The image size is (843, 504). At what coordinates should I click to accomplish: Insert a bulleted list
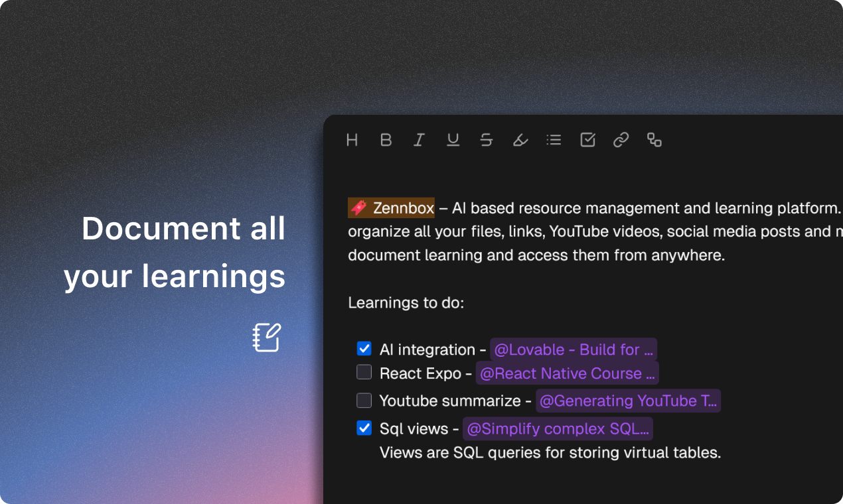[x=554, y=140]
